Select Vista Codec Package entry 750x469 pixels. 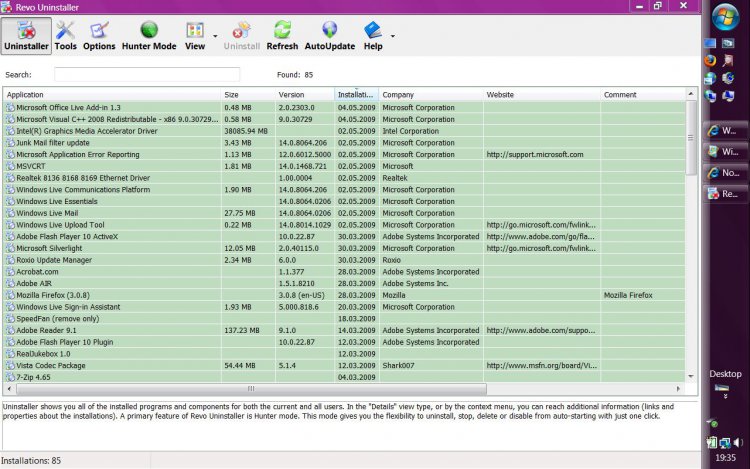[x=51, y=365]
